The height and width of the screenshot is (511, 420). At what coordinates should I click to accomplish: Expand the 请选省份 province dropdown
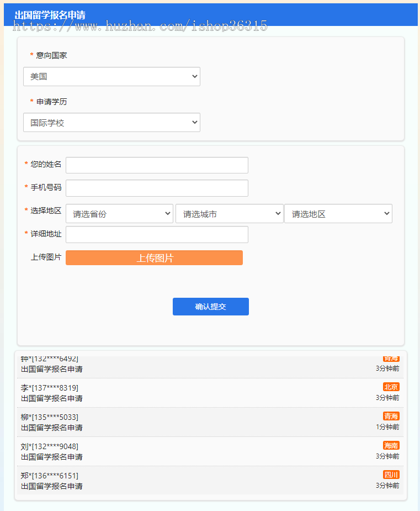(x=120, y=214)
